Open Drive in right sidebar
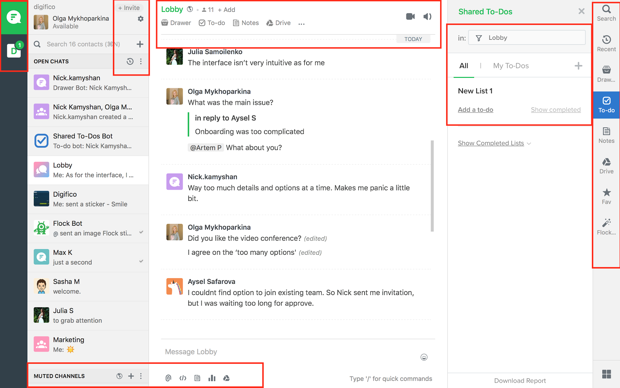The height and width of the screenshot is (388, 620). pyautogui.click(x=606, y=166)
